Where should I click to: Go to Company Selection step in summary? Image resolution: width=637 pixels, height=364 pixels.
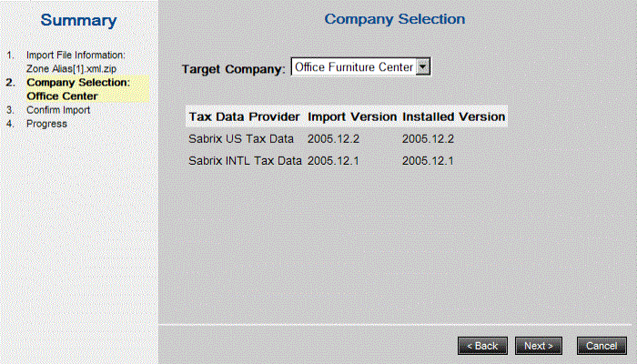(x=77, y=89)
